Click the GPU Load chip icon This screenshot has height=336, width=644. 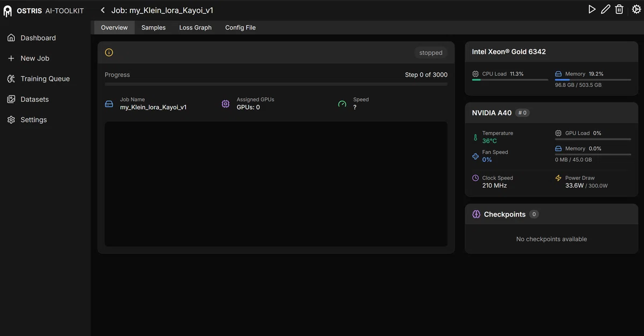pyautogui.click(x=558, y=133)
